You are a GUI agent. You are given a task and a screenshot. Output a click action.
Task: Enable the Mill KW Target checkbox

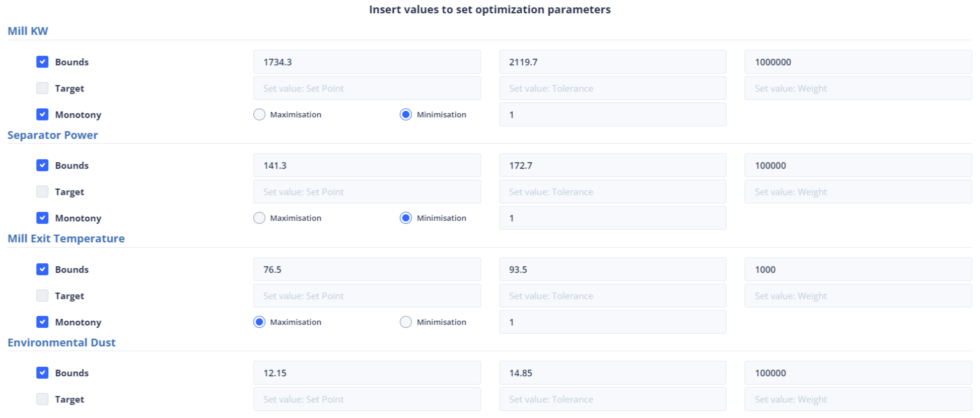click(x=42, y=88)
